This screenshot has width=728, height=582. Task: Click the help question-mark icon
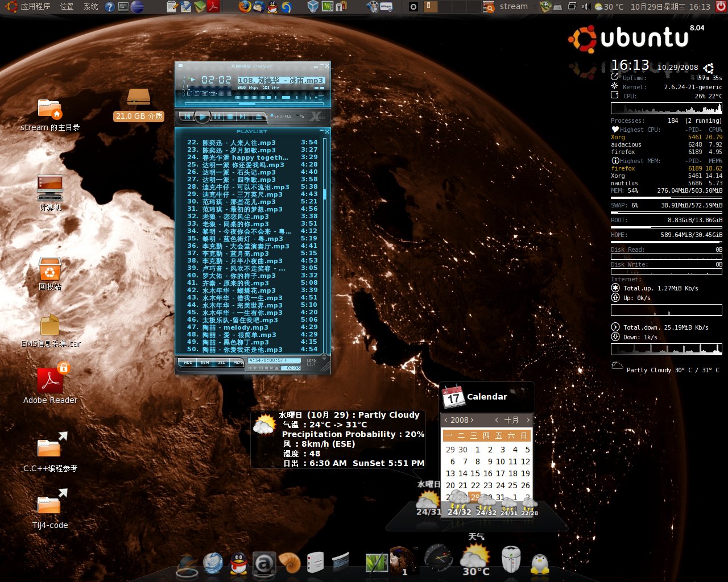109,7
